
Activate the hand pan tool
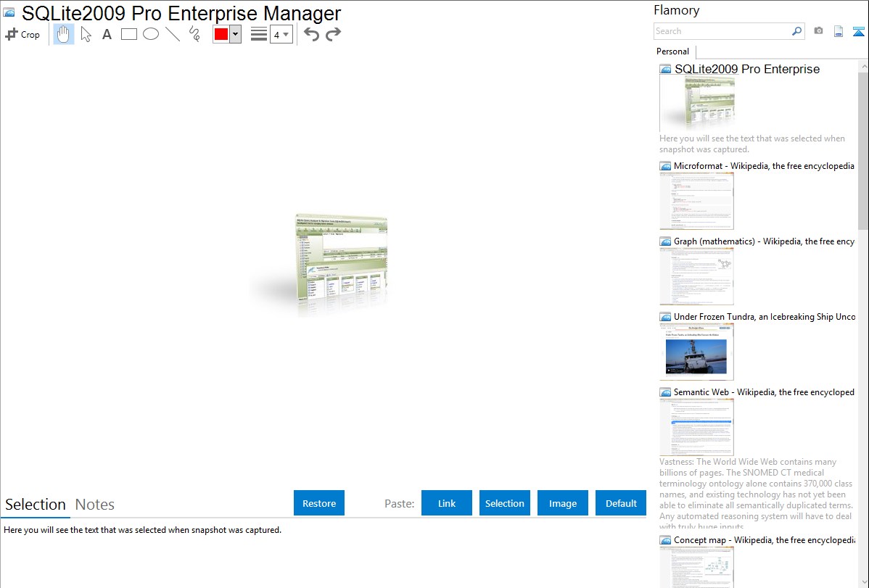(63, 34)
